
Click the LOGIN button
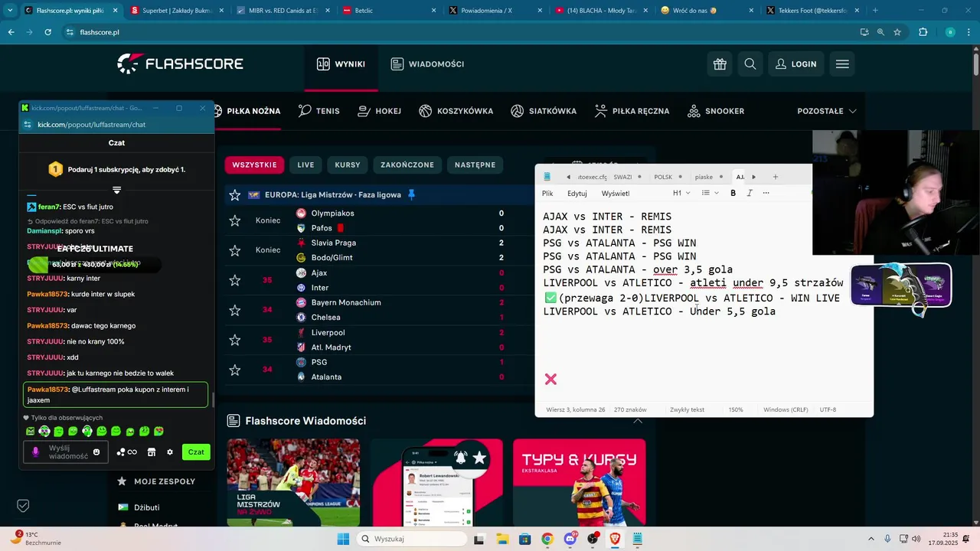click(x=795, y=64)
